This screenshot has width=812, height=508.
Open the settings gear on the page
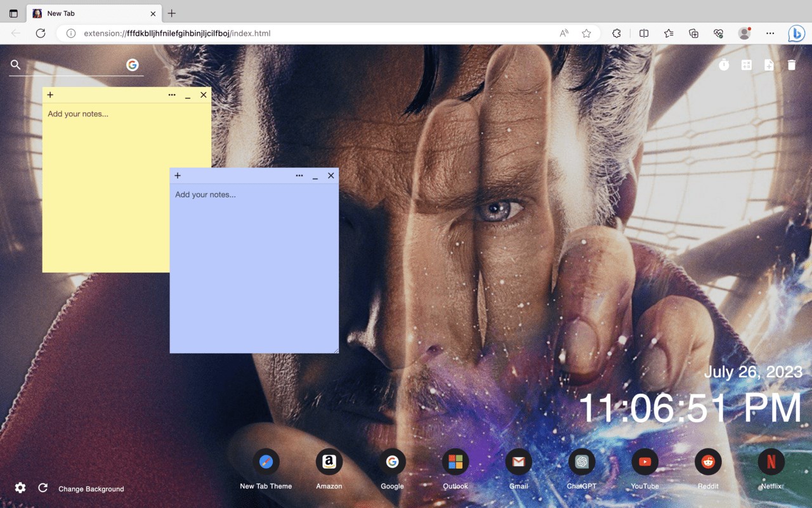pyautogui.click(x=20, y=488)
